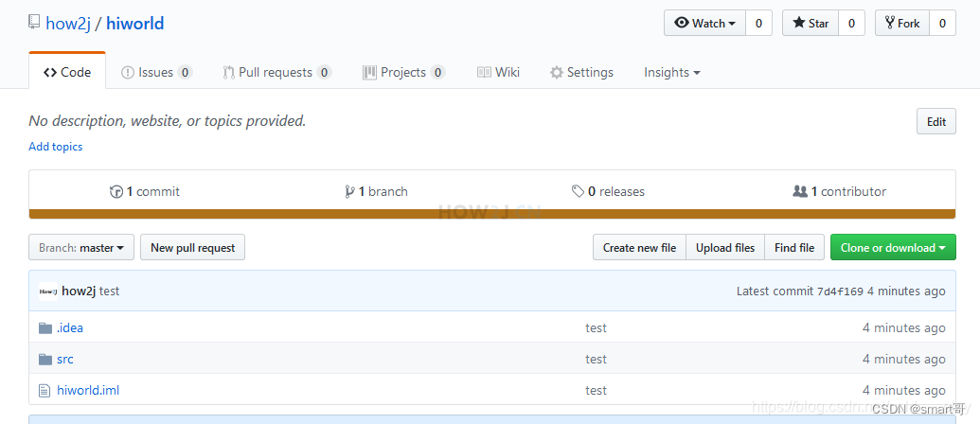Image resolution: width=980 pixels, height=424 pixels.
Task: Open the hiworld repository title link
Action: pyautogui.click(x=135, y=23)
